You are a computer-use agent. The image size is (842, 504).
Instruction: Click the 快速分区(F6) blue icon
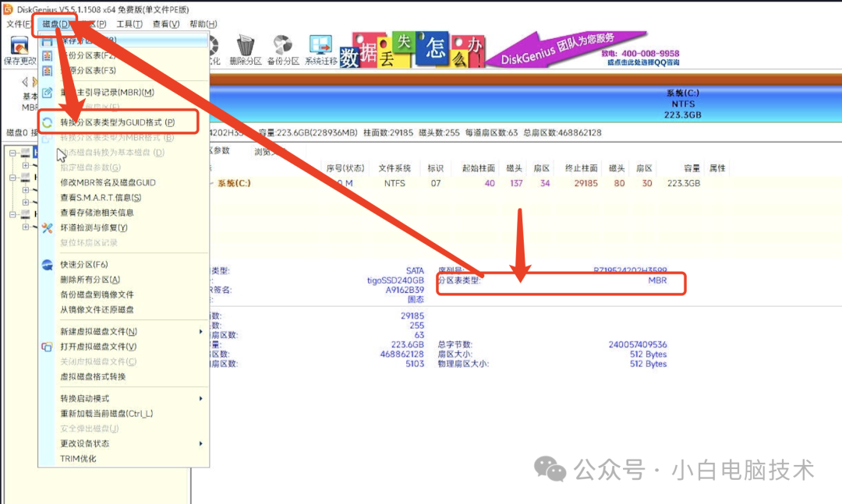click(48, 265)
